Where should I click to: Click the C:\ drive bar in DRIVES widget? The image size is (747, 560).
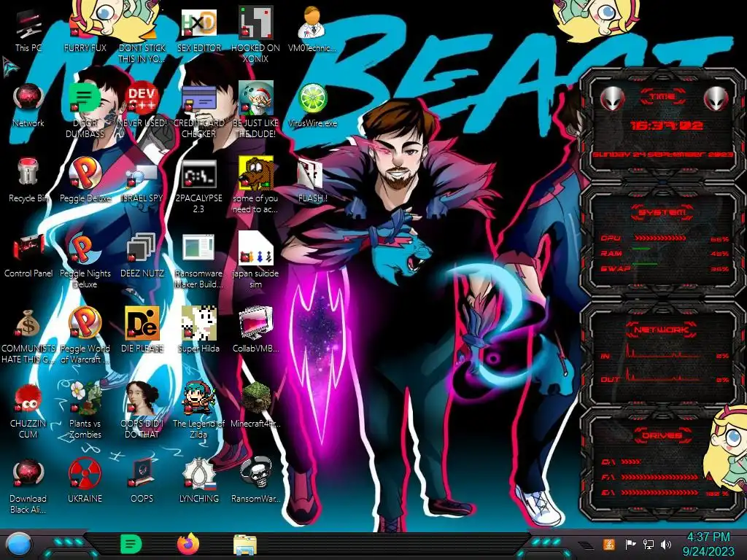631,462
